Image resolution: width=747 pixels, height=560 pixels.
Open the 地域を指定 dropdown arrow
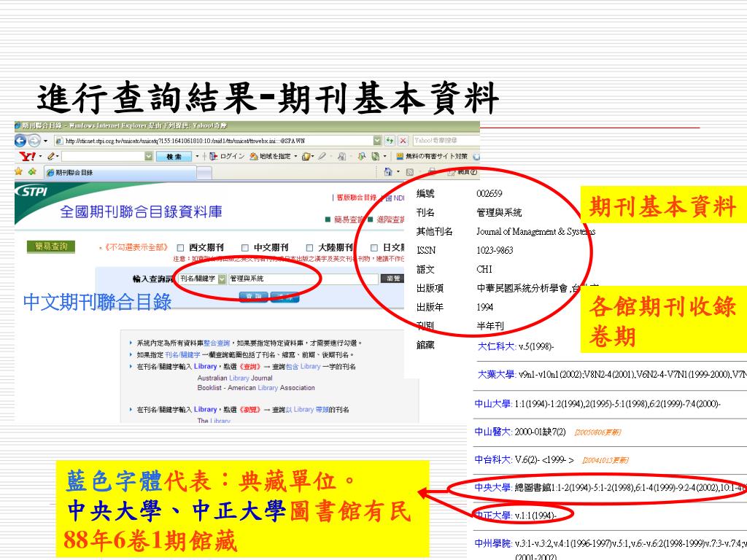pos(295,156)
